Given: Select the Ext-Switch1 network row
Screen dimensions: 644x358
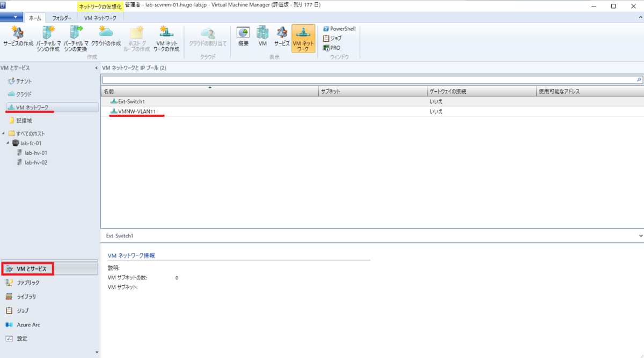Looking at the screenshot, I should [x=372, y=101].
